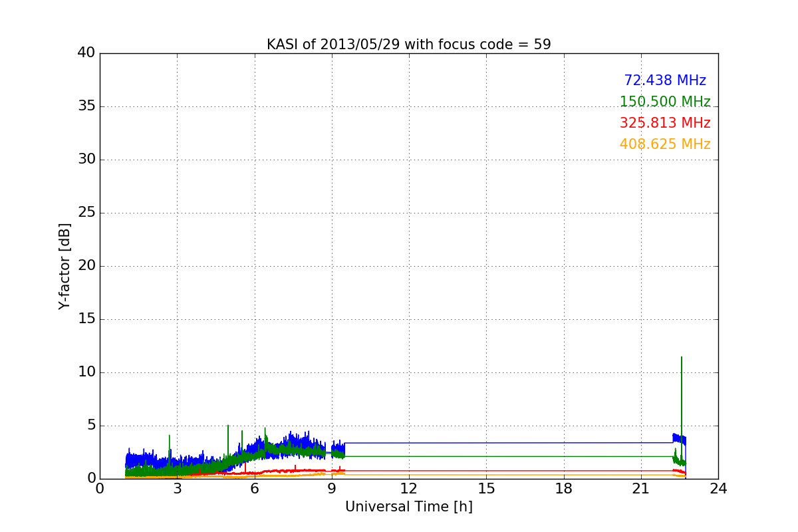Screen dimensions: 798x532
Task: Click the y-axis tick label 35
Action: pyautogui.click(x=86, y=106)
